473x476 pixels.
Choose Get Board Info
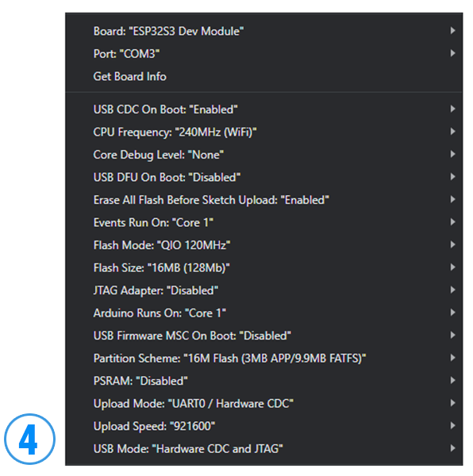coord(263,76)
